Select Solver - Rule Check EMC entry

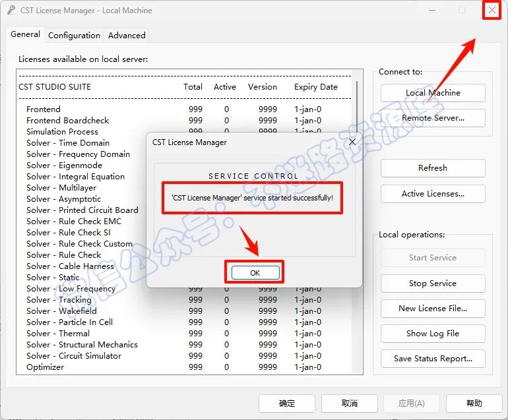[74, 222]
